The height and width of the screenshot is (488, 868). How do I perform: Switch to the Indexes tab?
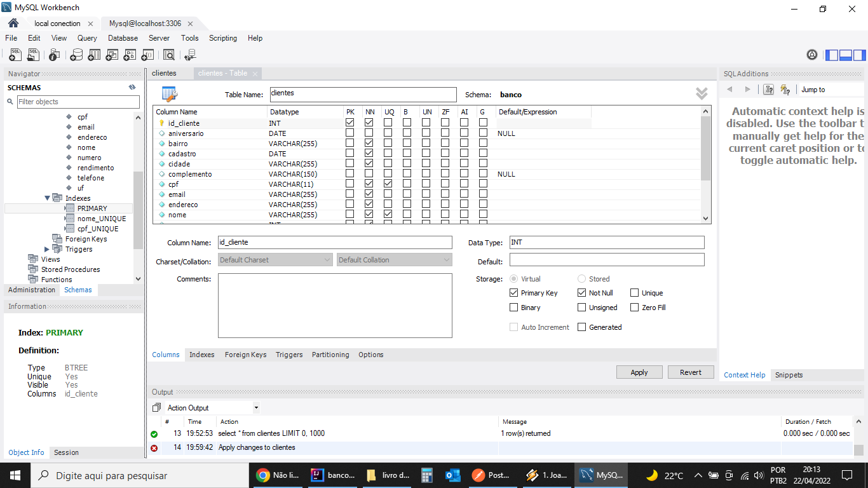201,355
